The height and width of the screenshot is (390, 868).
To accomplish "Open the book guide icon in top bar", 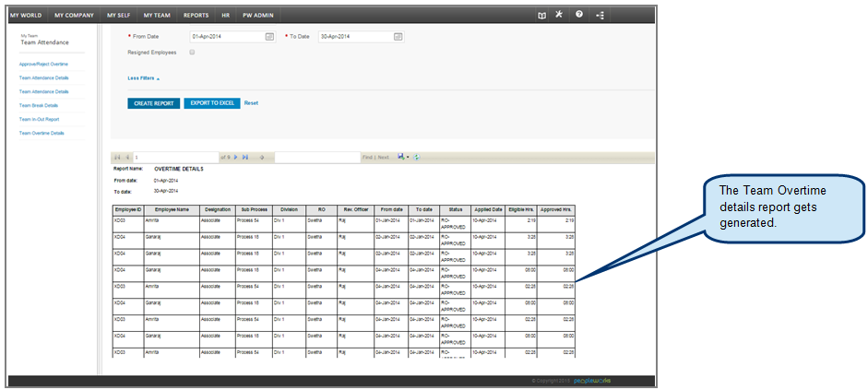I will [x=542, y=16].
